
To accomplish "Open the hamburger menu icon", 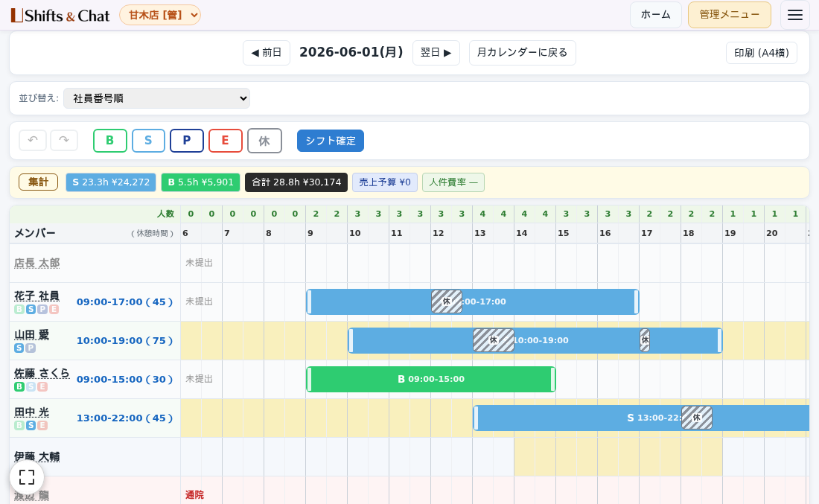I will (795, 15).
